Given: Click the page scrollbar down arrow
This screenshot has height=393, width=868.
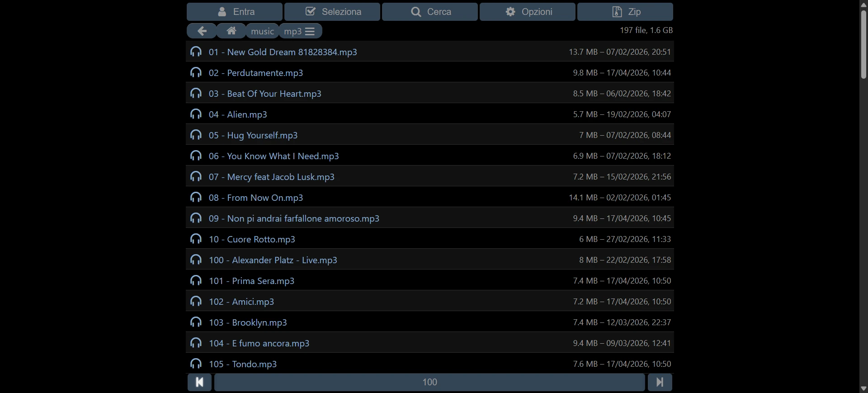Looking at the screenshot, I should click(863, 388).
